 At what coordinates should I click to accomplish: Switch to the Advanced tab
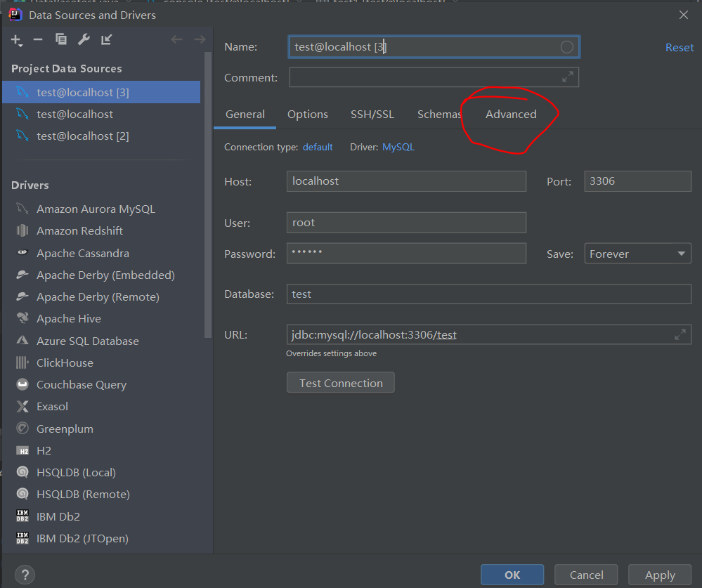pyautogui.click(x=510, y=114)
